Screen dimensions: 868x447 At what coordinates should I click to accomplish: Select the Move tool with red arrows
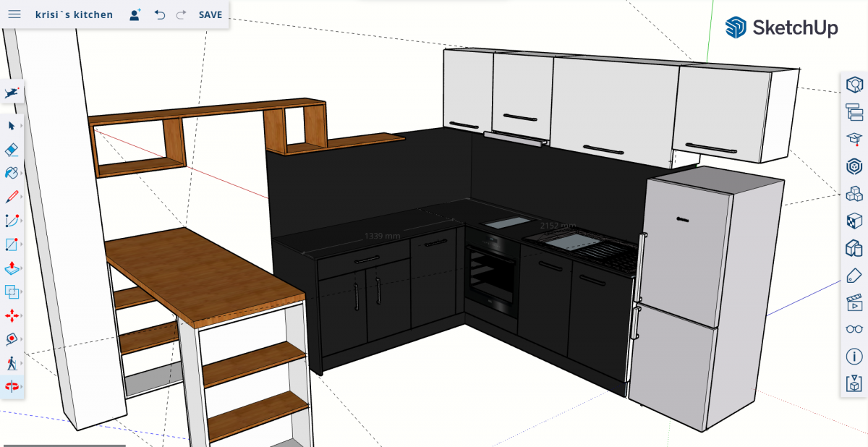[12, 316]
